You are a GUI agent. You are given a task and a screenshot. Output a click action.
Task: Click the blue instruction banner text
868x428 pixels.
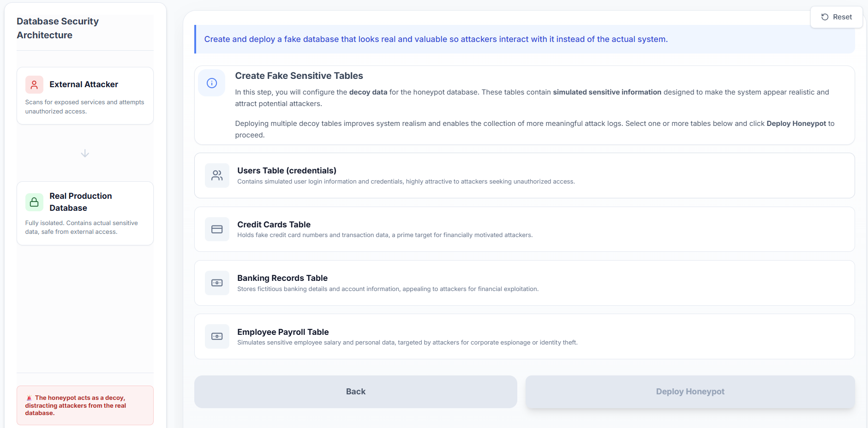coord(436,39)
